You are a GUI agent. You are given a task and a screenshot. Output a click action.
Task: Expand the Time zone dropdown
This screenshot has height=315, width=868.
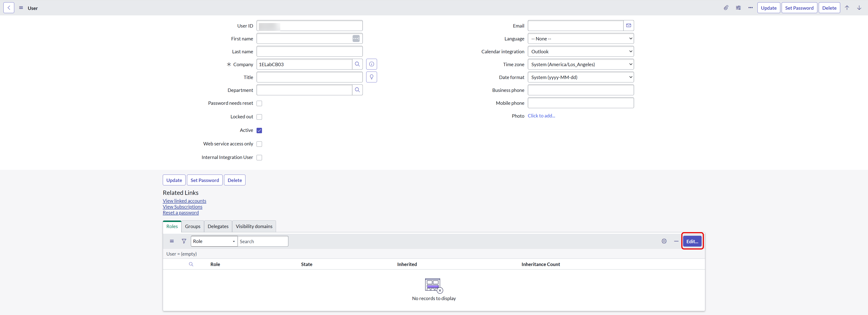(x=580, y=64)
